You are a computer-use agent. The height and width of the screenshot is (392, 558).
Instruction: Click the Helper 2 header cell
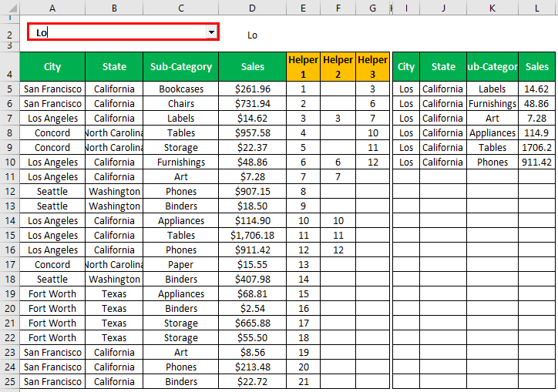click(338, 66)
